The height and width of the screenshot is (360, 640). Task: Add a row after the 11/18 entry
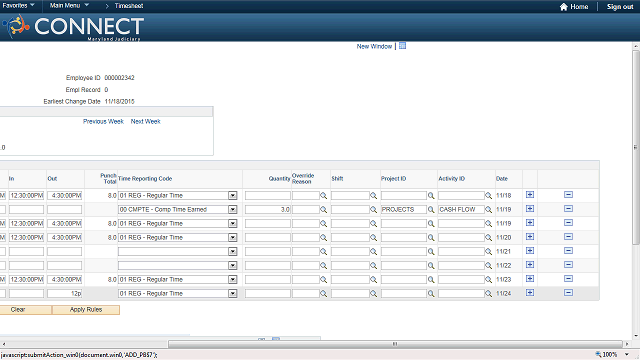pos(530,195)
